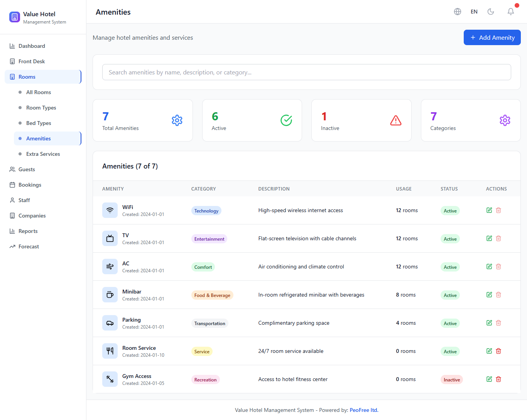Navigate to Extra Services page
Viewport: 527px width, 420px height.
point(43,154)
